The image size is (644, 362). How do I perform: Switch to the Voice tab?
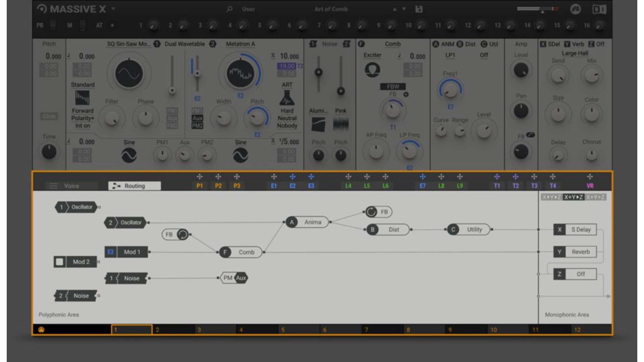click(71, 186)
